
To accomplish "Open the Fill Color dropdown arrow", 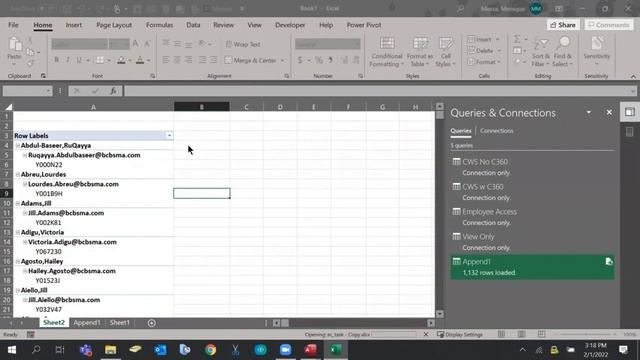I will (130, 60).
